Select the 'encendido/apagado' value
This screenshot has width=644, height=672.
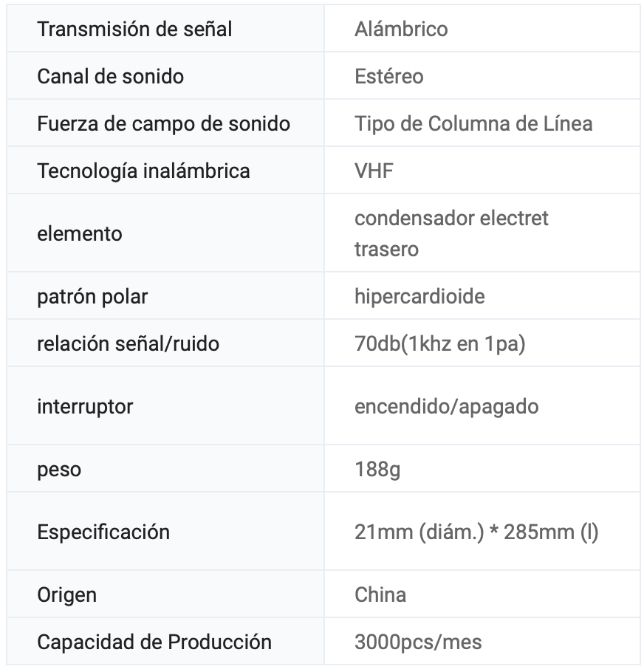point(446,406)
